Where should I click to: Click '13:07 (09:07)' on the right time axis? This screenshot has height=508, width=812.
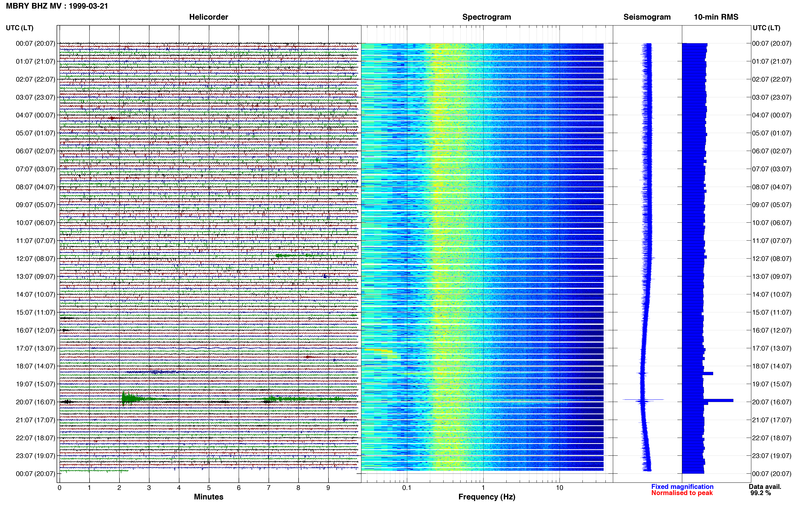[x=772, y=277]
